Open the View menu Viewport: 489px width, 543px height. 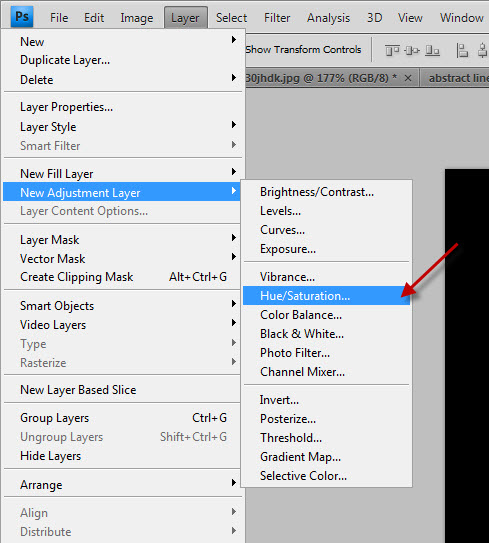point(410,18)
